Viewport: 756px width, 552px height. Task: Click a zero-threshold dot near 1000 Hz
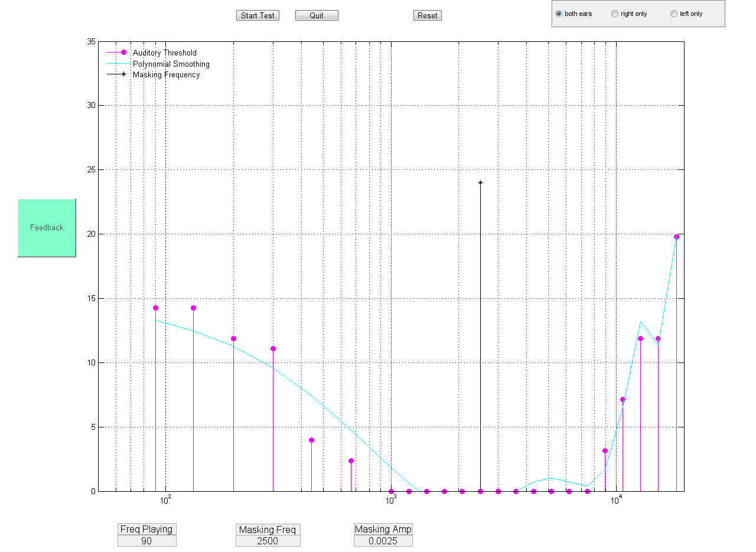pos(390,491)
